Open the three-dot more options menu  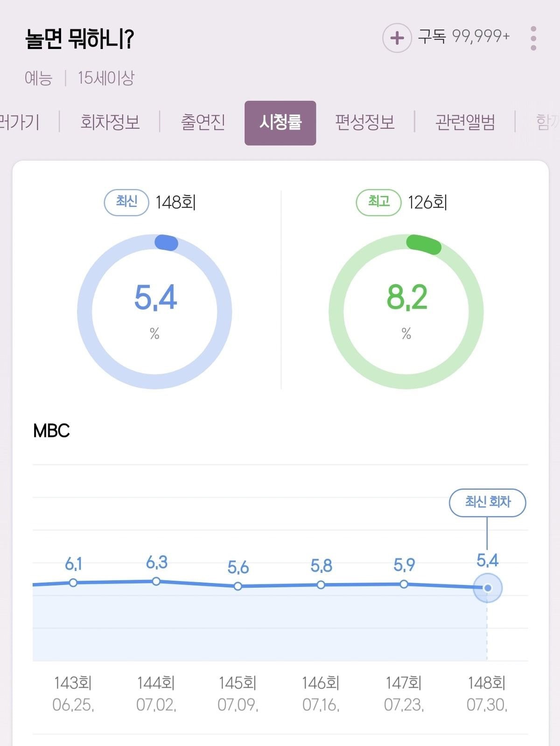coord(533,38)
